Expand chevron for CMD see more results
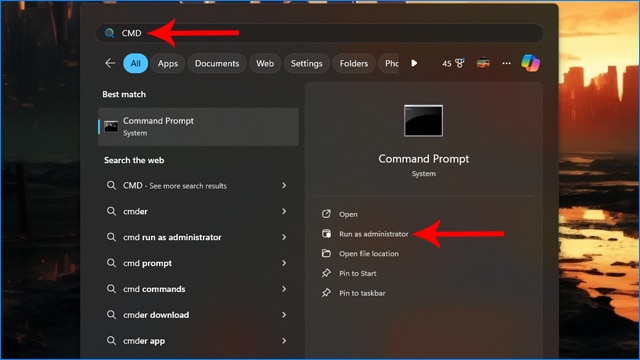Image resolution: width=640 pixels, height=360 pixels. (284, 186)
